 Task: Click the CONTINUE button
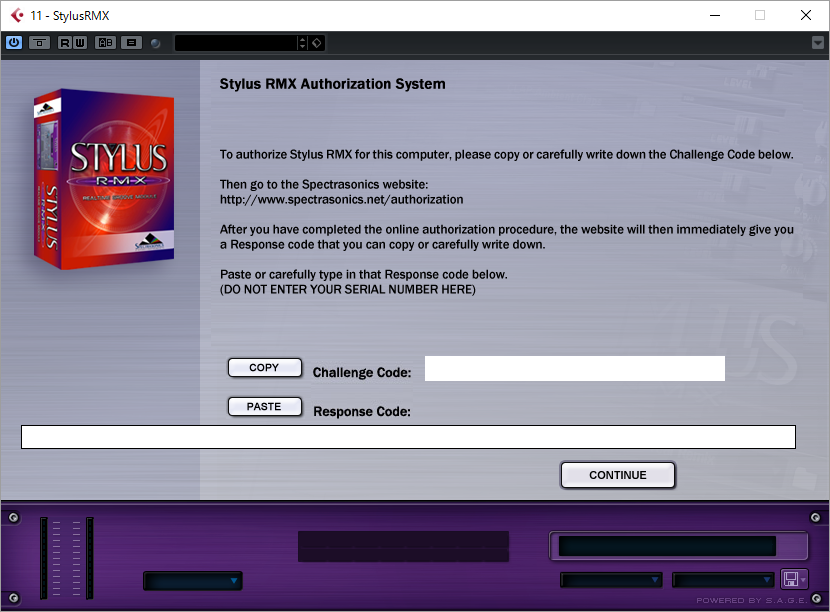(x=618, y=475)
